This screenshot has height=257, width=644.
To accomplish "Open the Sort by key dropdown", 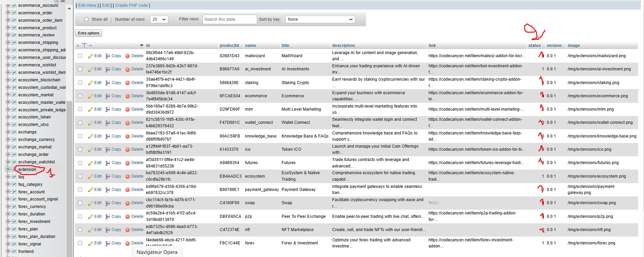I will coord(320,19).
